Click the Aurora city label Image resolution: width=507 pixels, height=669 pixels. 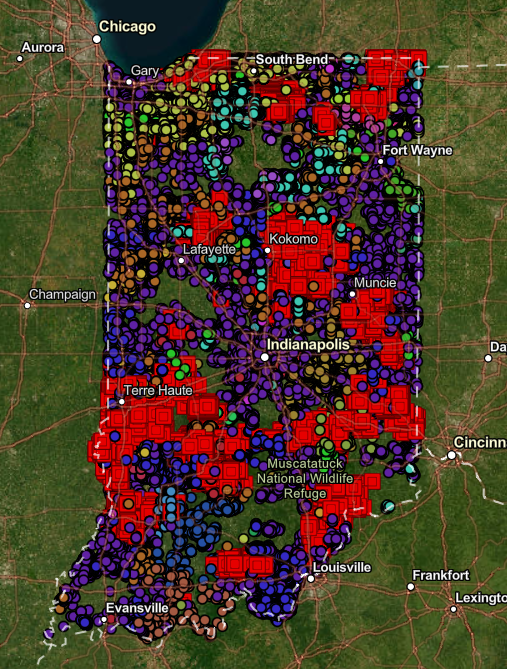click(43, 47)
